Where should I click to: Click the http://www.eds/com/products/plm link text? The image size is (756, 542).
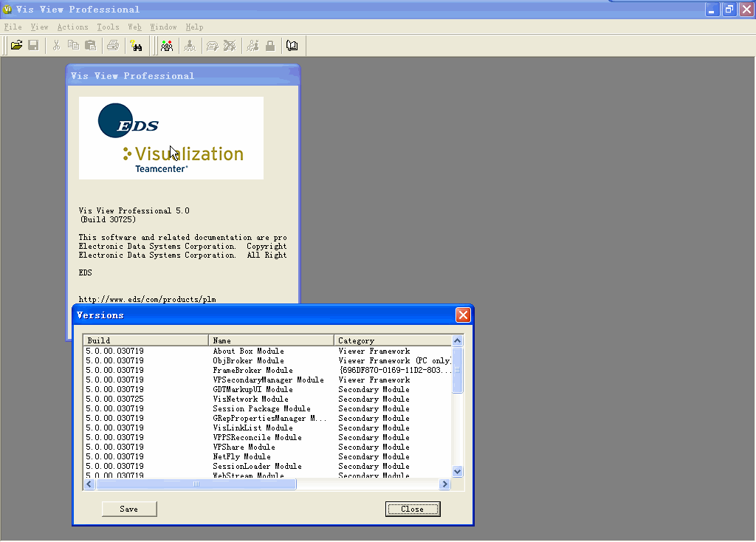point(147,300)
